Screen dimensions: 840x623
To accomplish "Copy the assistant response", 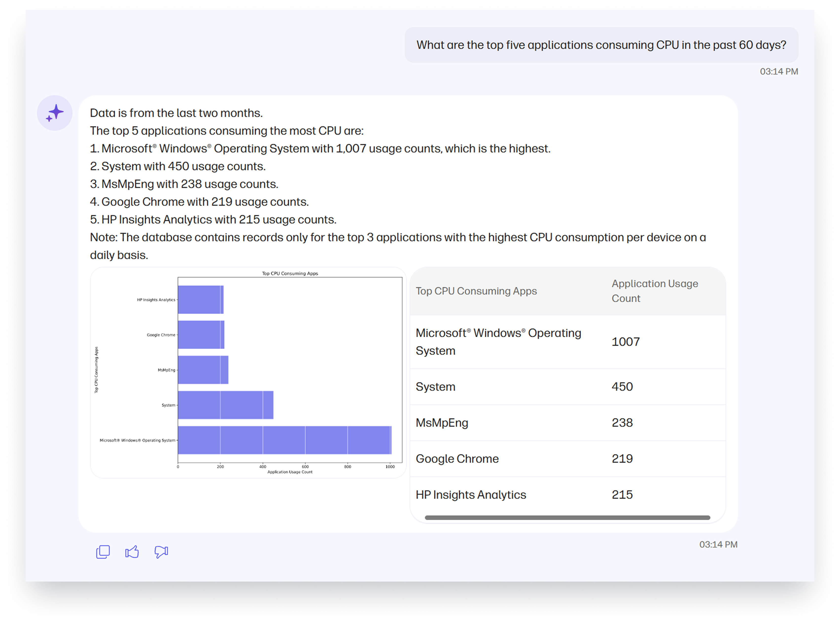I will pos(103,552).
